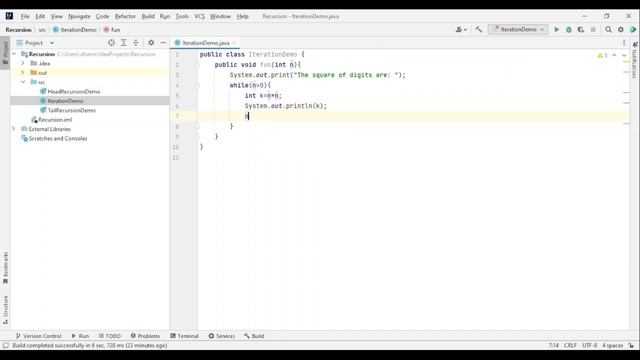The width and height of the screenshot is (640, 360).
Task: Open the VCS menu
Action: pyautogui.click(x=199, y=16)
